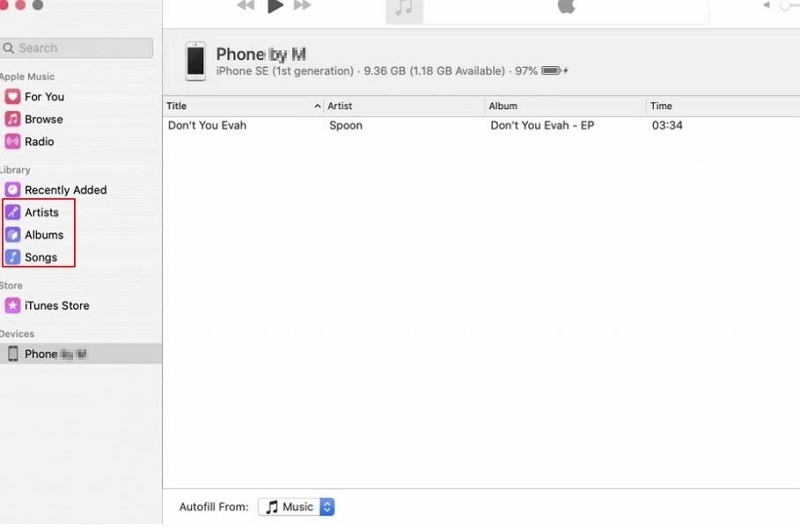Click the Play button

point(275,6)
